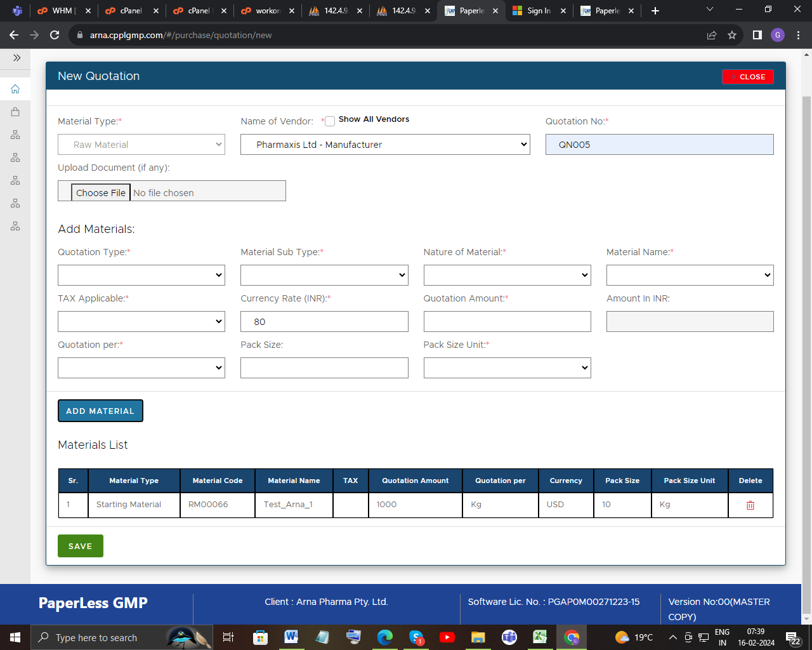Expand sidebar with double chevron icon
Image resolution: width=812 pixels, height=650 pixels.
click(16, 58)
